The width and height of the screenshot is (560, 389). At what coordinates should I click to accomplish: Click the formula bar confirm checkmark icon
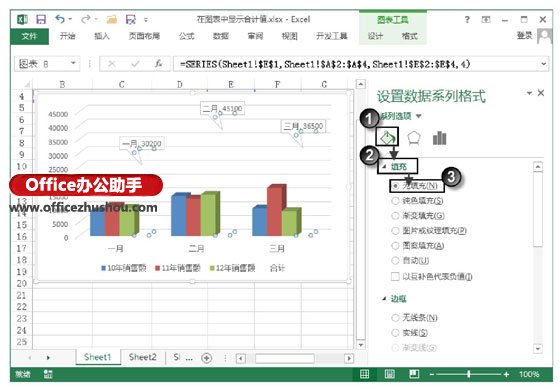135,64
